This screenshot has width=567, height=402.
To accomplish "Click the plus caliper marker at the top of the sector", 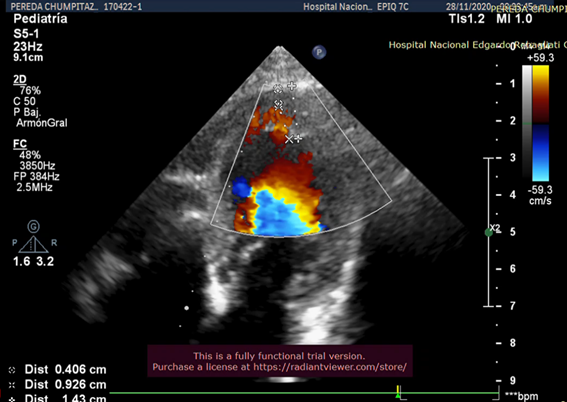I will point(292,86).
